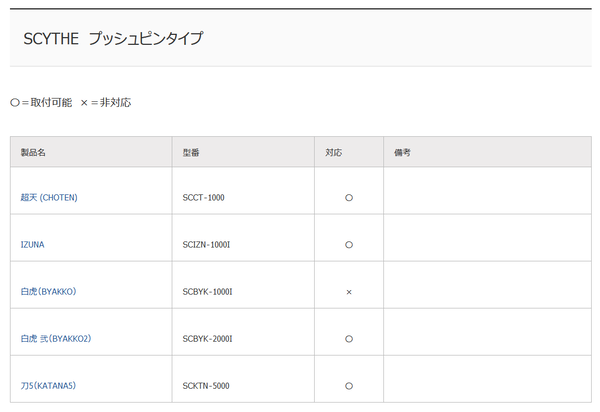Open the 白虎 弐(BYAKKO2) product link
The image size is (600, 412).
point(56,339)
